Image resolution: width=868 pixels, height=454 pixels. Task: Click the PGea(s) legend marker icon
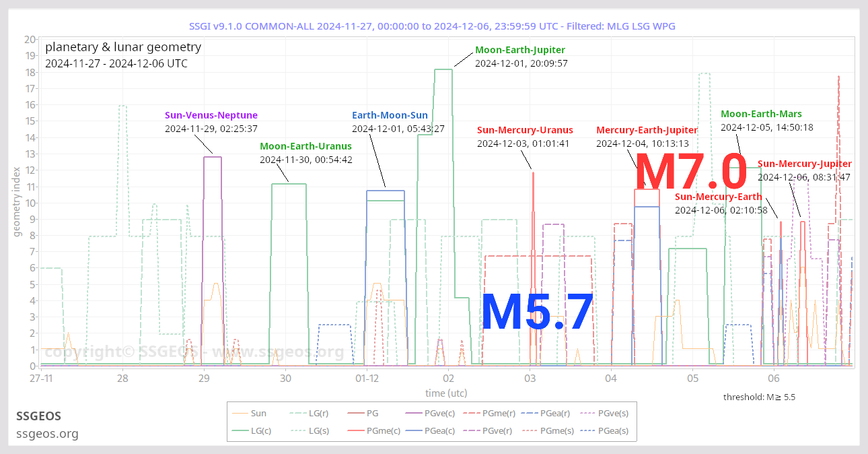pos(587,430)
